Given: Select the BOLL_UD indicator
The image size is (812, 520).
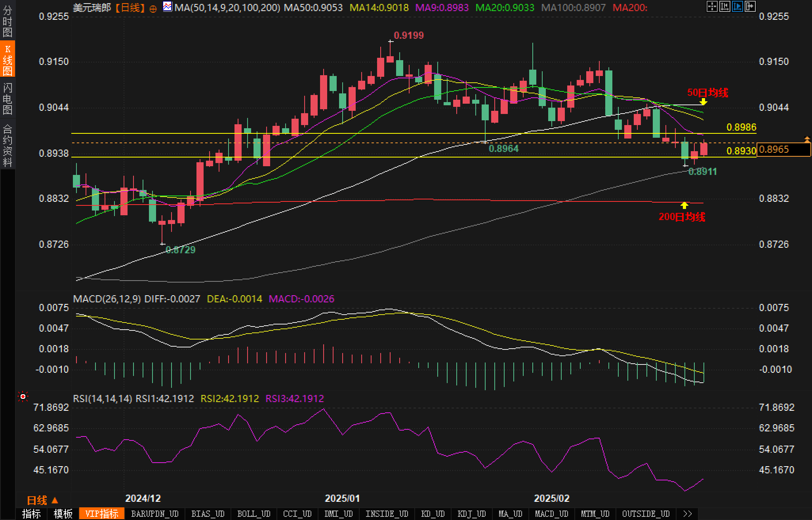Looking at the screenshot, I should pyautogui.click(x=254, y=514).
